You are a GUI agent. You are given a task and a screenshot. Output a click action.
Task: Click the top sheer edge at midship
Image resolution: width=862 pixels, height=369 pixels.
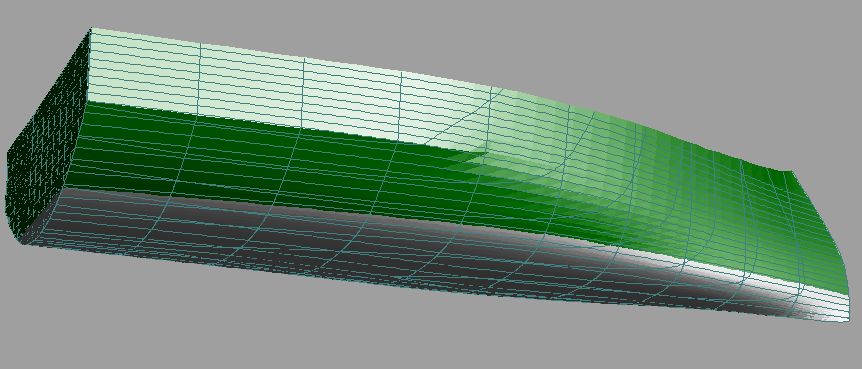tap(401, 71)
